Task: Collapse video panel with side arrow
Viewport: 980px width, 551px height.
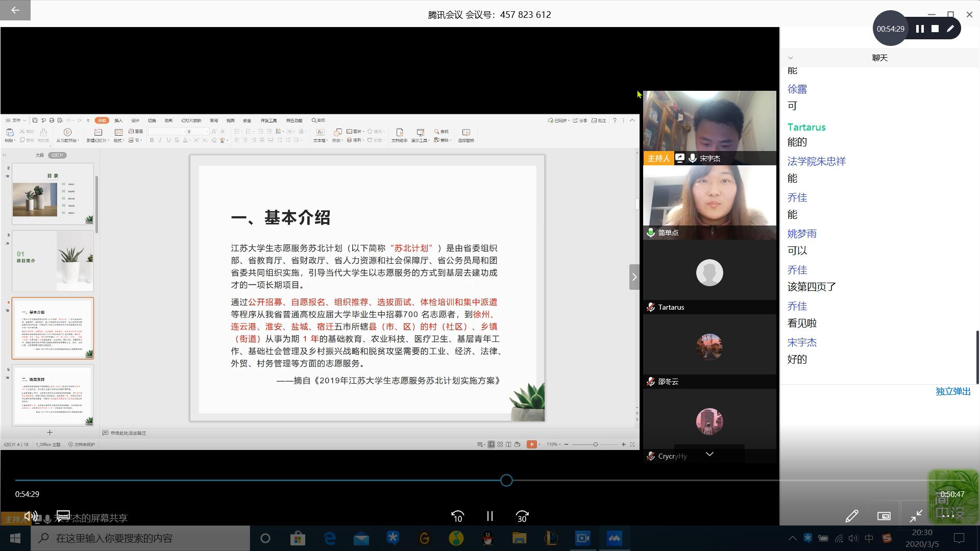Action: click(634, 277)
